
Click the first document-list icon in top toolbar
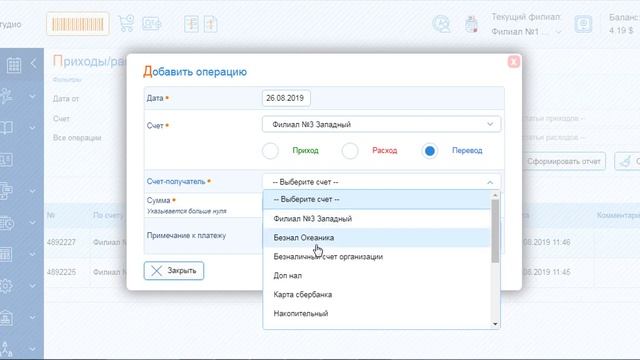coord(191,24)
